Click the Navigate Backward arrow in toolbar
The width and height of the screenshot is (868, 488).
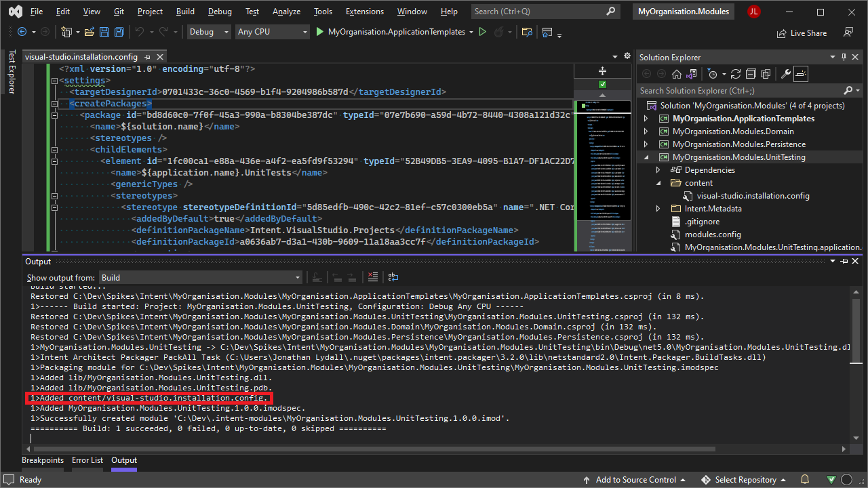pos(22,32)
